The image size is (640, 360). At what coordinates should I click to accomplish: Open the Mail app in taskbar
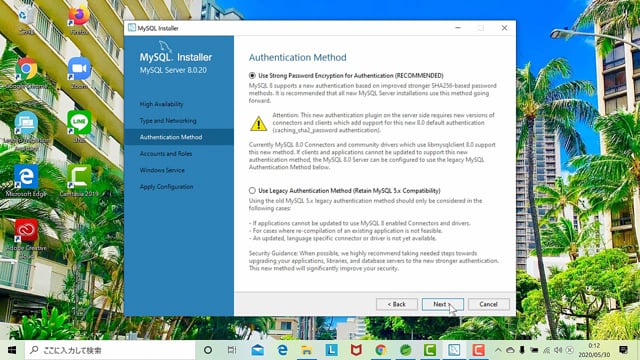(x=258, y=350)
